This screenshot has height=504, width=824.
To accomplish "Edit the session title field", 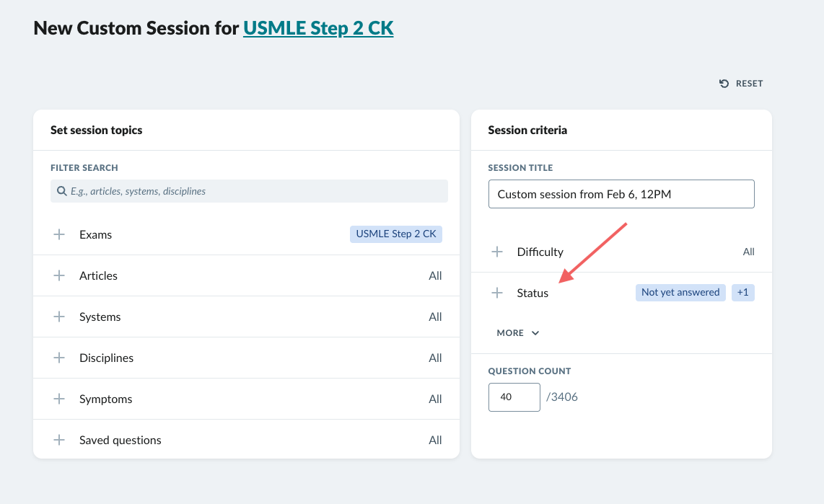I will (621, 194).
